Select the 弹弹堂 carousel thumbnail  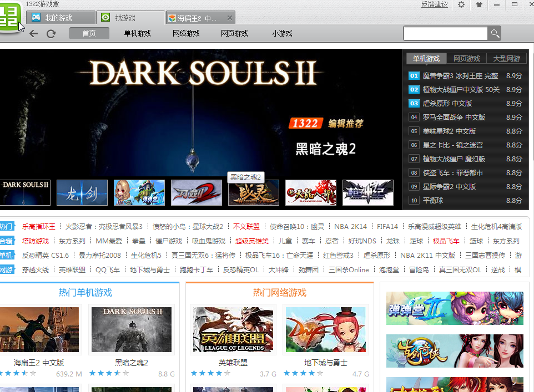139,192
